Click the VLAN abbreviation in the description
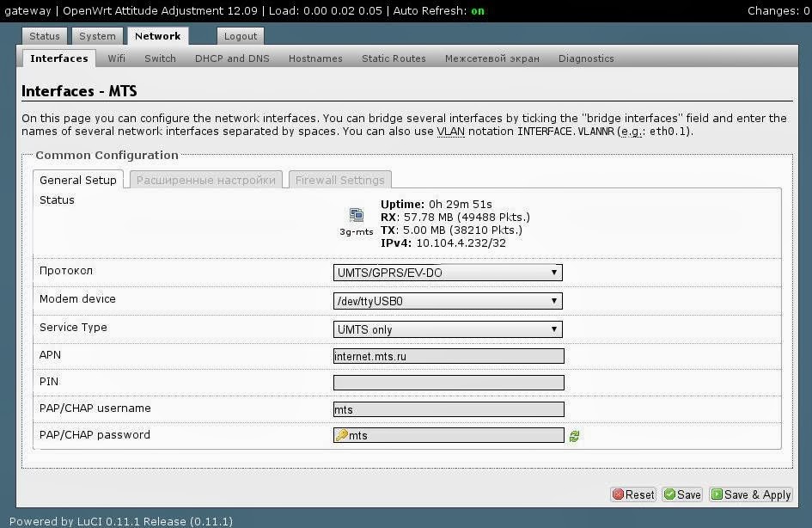This screenshot has height=528, width=812. (x=450, y=131)
